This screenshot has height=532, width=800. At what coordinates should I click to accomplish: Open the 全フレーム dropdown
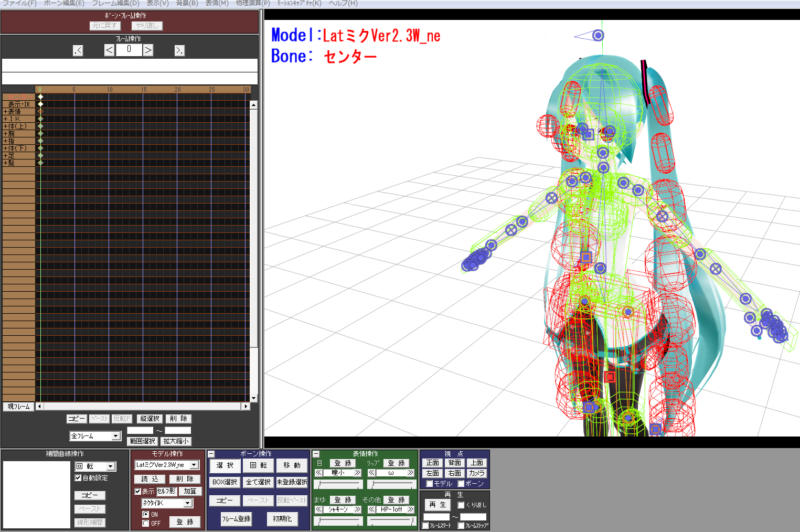click(95, 436)
